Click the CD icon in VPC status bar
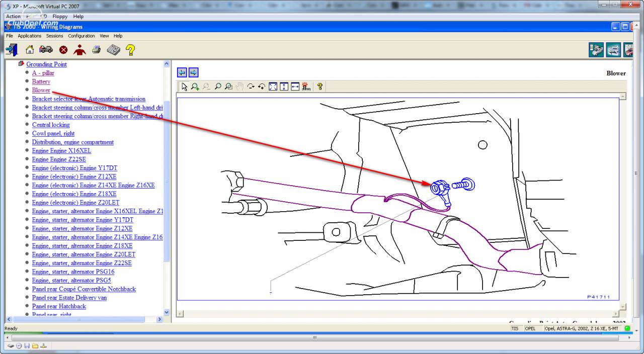 pyautogui.click(x=19, y=346)
